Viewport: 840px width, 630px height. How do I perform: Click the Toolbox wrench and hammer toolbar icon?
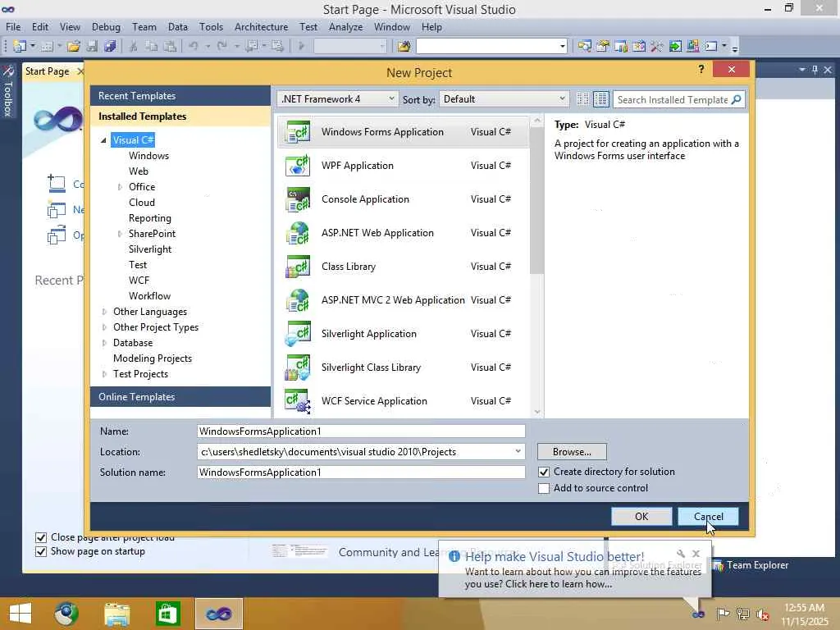pyautogui.click(x=657, y=46)
